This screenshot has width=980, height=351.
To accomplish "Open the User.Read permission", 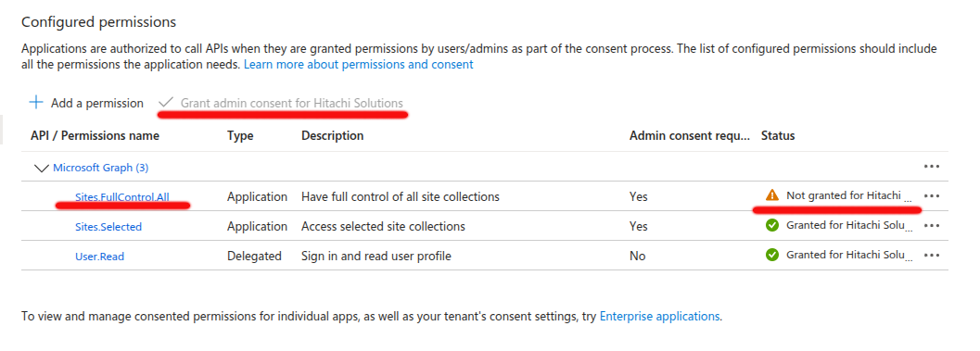I will click(x=99, y=256).
